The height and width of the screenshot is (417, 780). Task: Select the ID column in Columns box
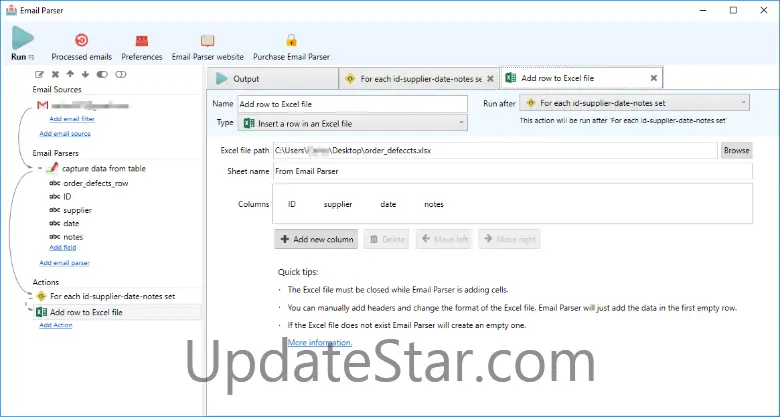coord(292,204)
